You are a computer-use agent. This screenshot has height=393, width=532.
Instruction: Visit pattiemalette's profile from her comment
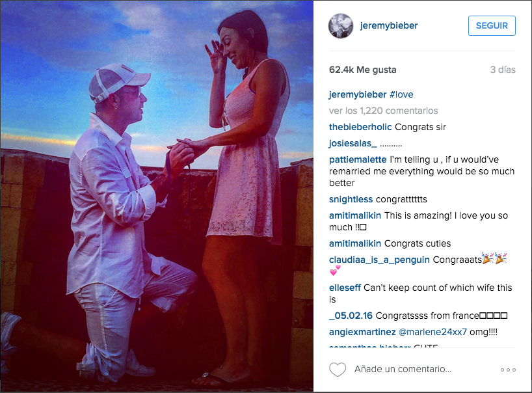(x=358, y=159)
